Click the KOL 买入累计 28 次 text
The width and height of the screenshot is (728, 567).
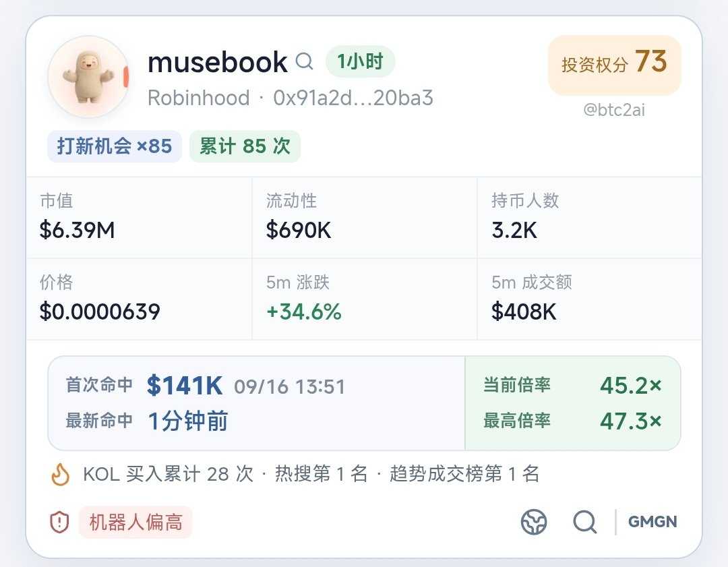click(x=168, y=474)
